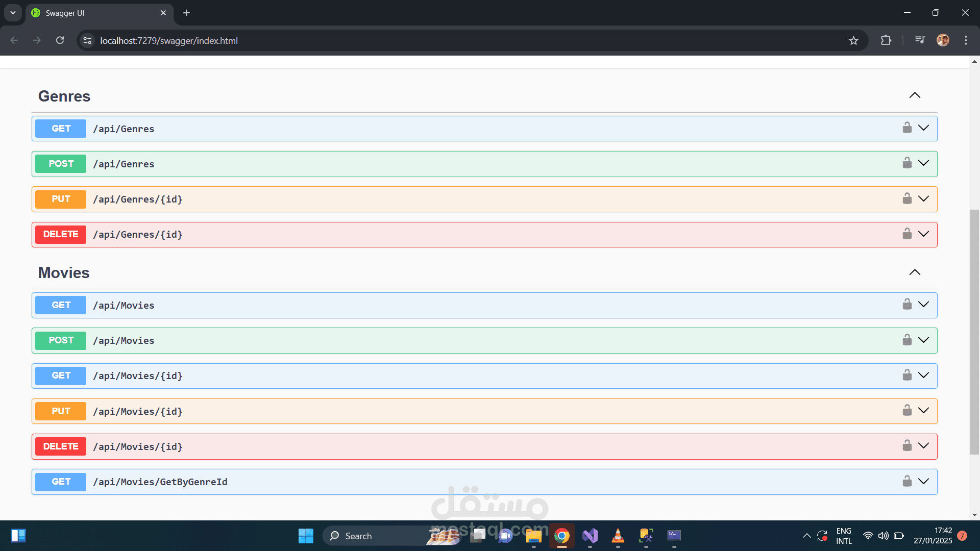The width and height of the screenshot is (980, 551).
Task: Open a new browser tab
Action: [x=187, y=13]
